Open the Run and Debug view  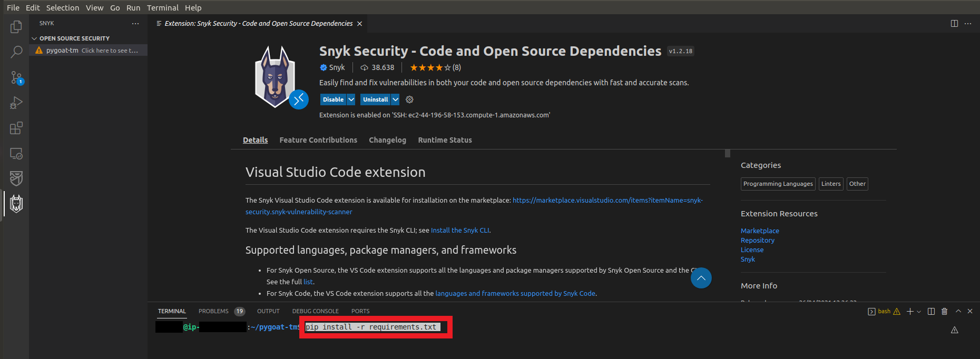(16, 103)
